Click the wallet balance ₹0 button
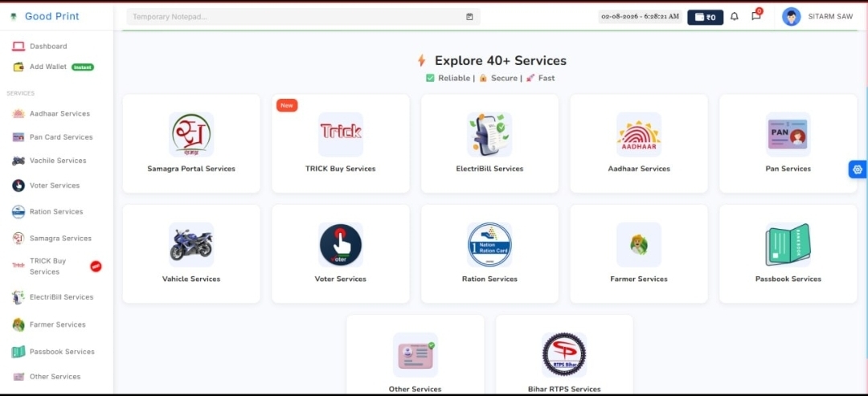Screen dimensions: 868x396 [x=706, y=17]
